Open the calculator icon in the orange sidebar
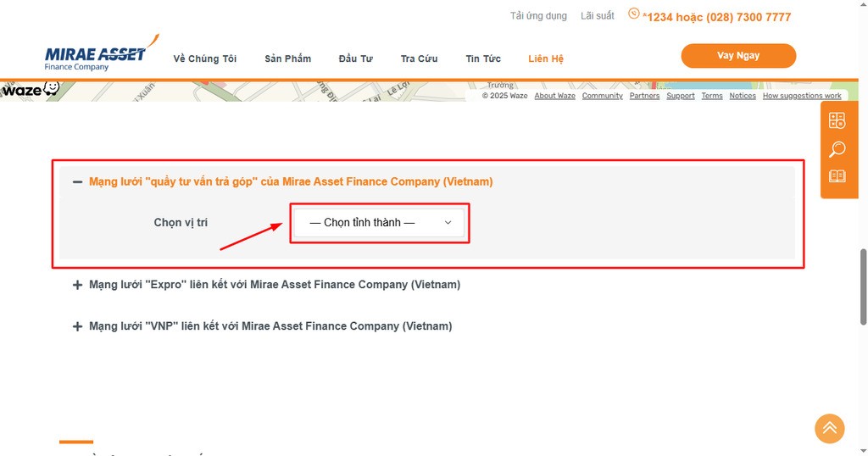This screenshot has width=868, height=456. [837, 120]
